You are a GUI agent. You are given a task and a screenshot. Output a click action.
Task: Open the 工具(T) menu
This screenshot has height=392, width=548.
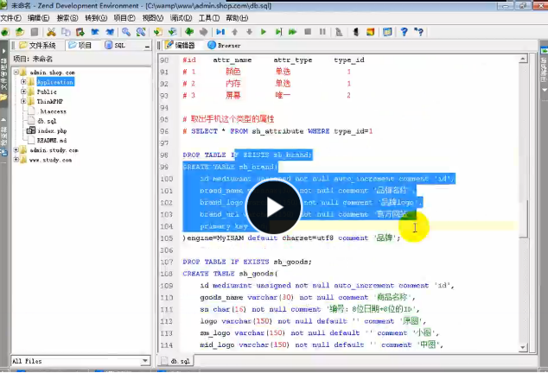[x=209, y=18]
